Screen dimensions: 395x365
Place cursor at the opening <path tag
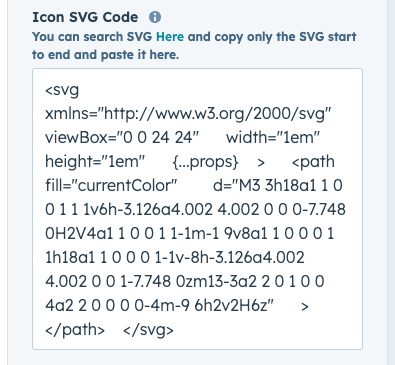click(x=313, y=162)
